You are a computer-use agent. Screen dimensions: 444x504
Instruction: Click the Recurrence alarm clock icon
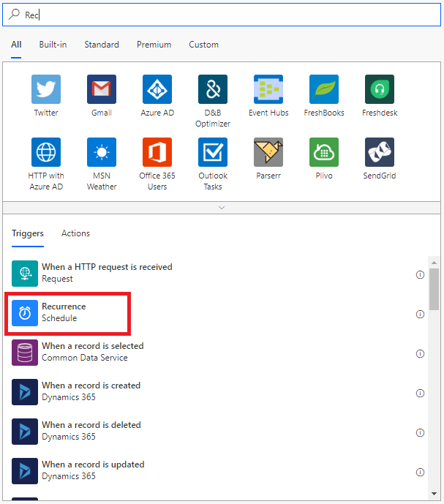click(25, 313)
